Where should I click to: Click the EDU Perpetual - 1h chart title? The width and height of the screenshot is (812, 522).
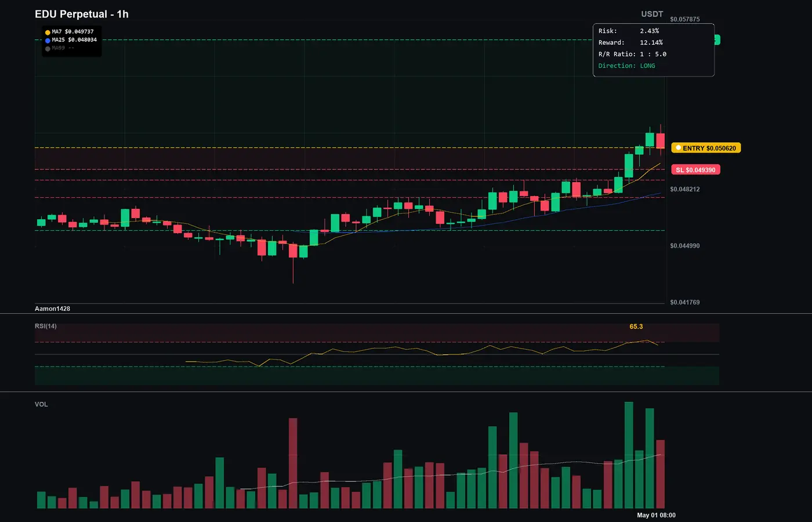pos(82,14)
